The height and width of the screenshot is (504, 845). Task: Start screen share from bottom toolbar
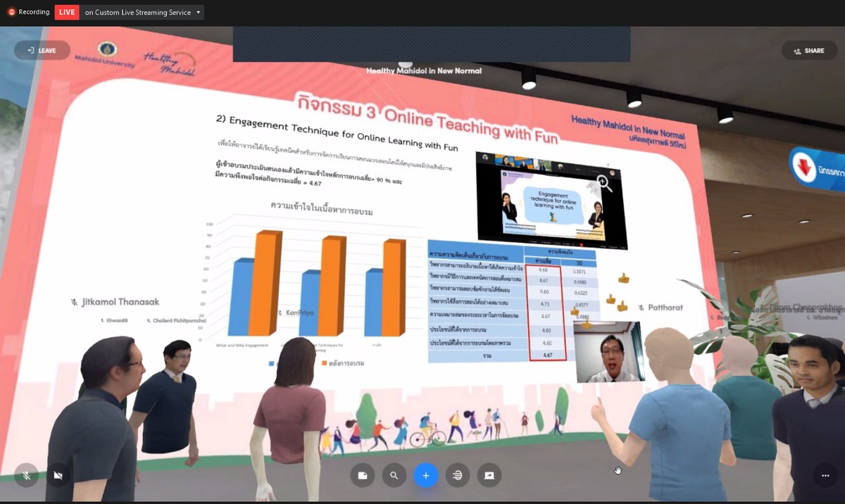pyautogui.click(x=489, y=476)
